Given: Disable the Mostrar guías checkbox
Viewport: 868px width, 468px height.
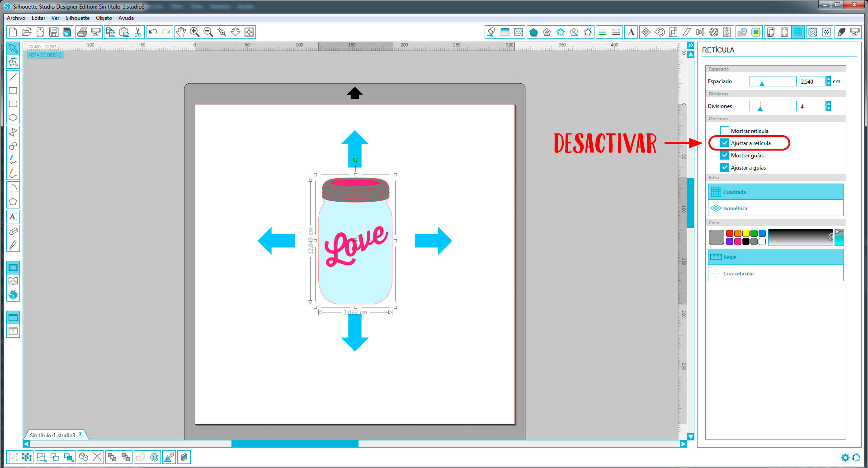Looking at the screenshot, I should 725,155.
